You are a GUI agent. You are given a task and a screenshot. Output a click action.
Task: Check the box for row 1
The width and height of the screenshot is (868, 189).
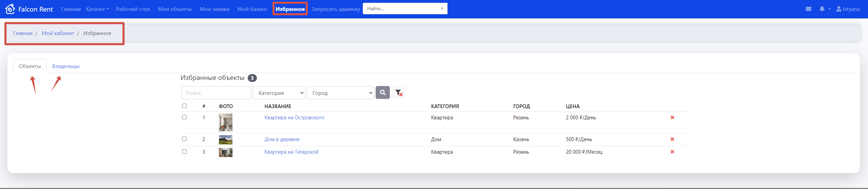(x=184, y=117)
